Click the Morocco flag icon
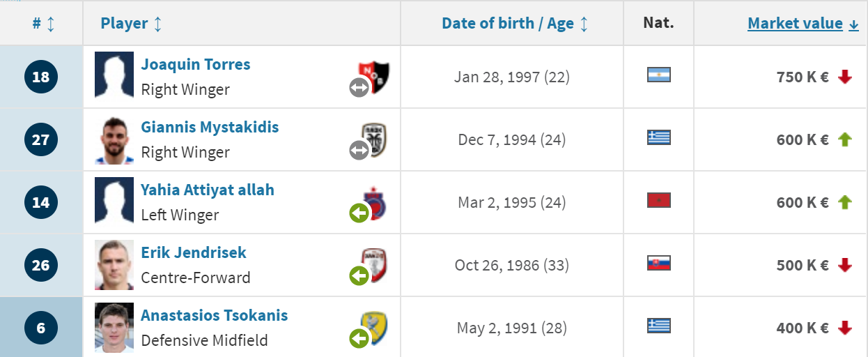 pos(658,201)
